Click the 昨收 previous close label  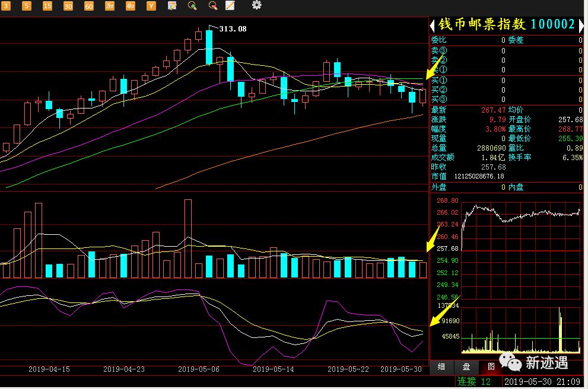pyautogui.click(x=438, y=167)
